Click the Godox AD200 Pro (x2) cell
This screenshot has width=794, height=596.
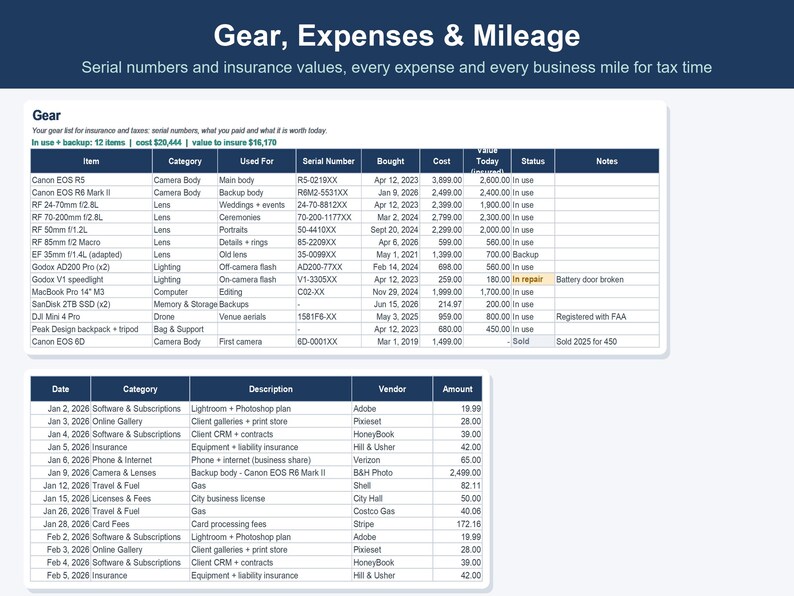click(91, 267)
